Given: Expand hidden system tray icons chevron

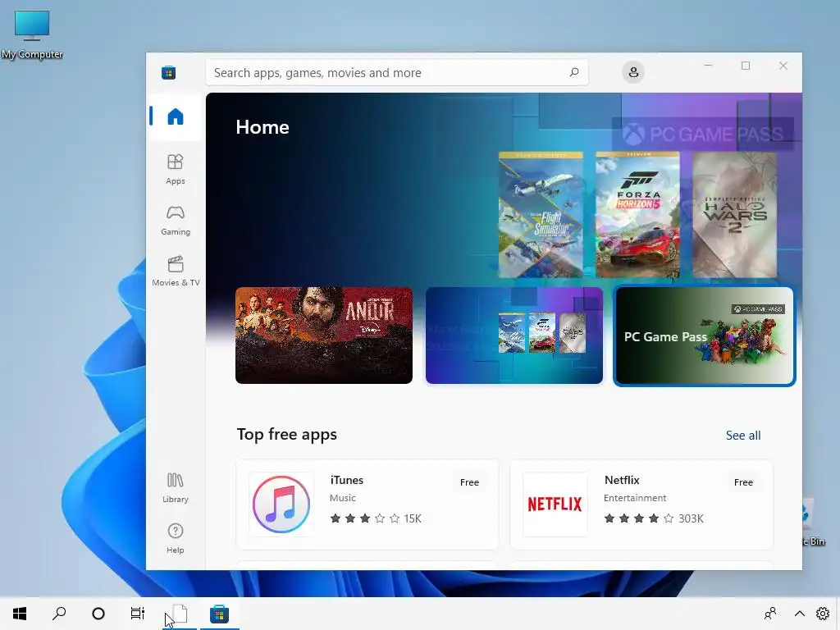Looking at the screenshot, I should 799,614.
